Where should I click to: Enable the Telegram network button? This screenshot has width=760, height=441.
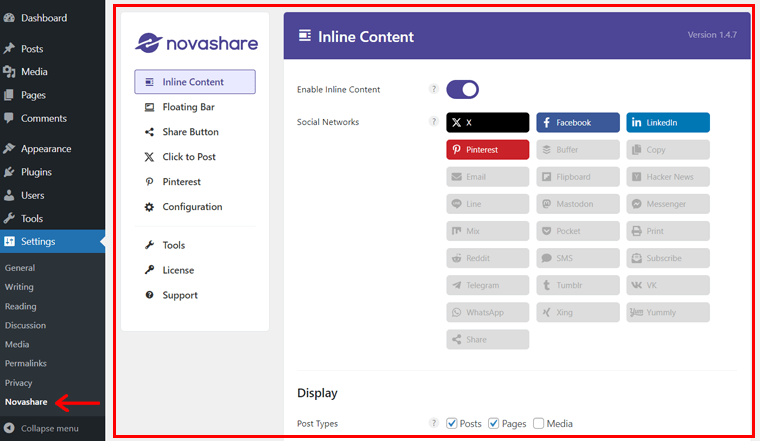(x=488, y=285)
